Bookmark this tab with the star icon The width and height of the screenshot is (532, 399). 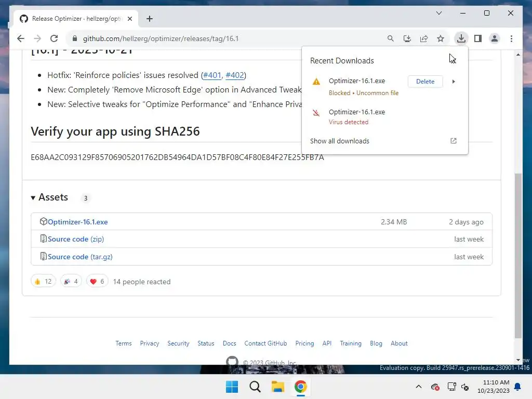[441, 38]
